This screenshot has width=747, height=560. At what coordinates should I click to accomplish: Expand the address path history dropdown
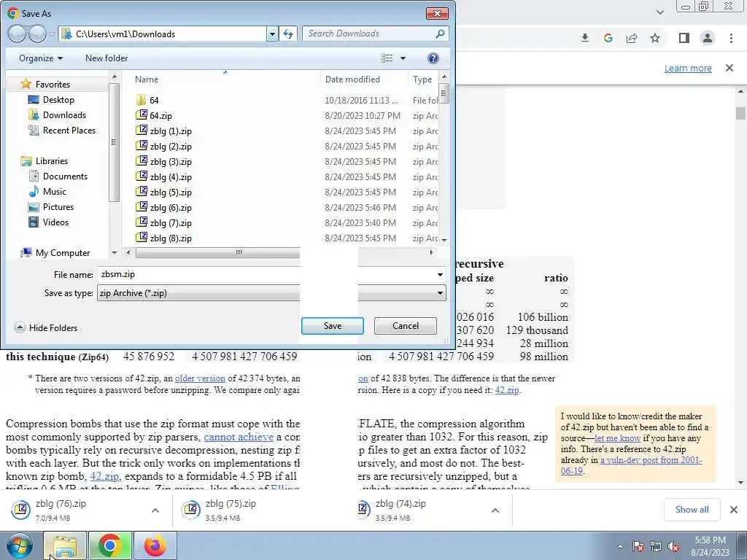[x=272, y=34]
